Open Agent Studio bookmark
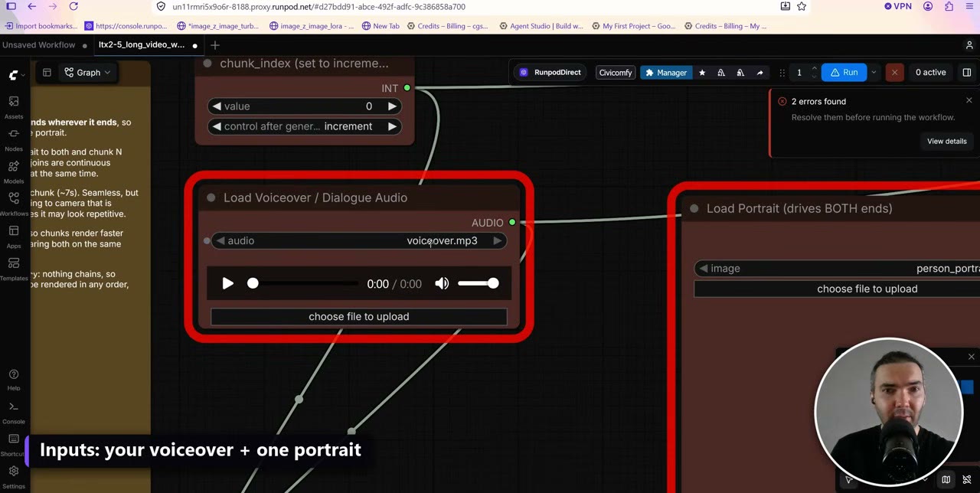 (541, 26)
